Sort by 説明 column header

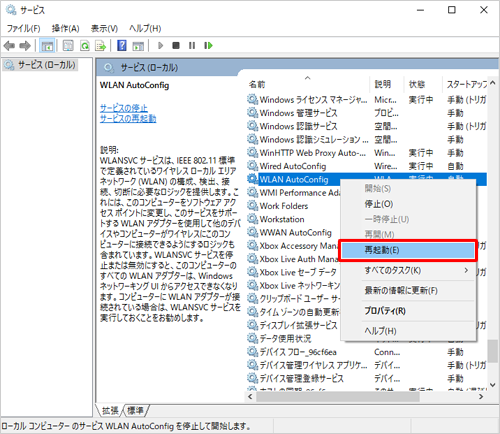click(387, 84)
